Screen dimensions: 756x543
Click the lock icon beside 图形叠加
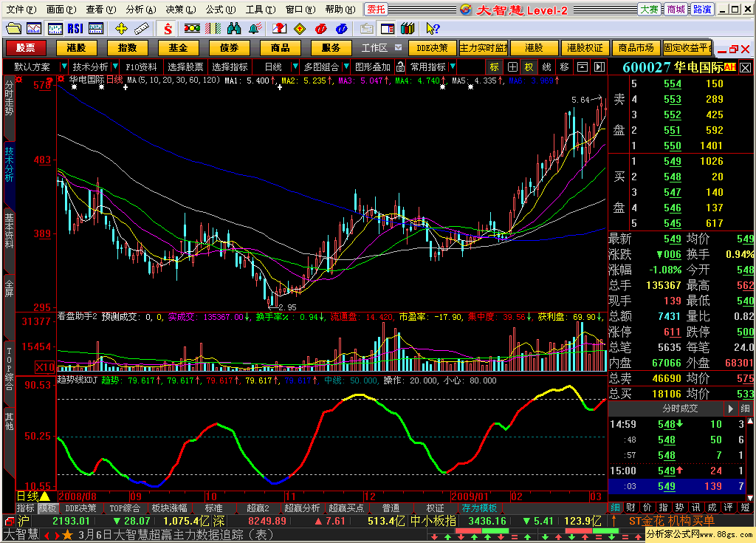tap(400, 66)
